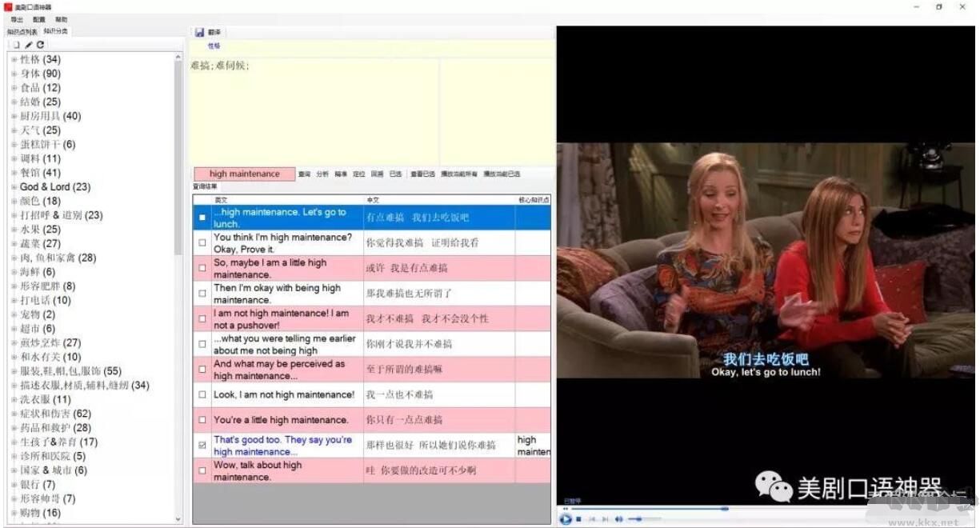Select tree item 餐馆 (41)
980x528 pixels.
pyautogui.click(x=40, y=173)
